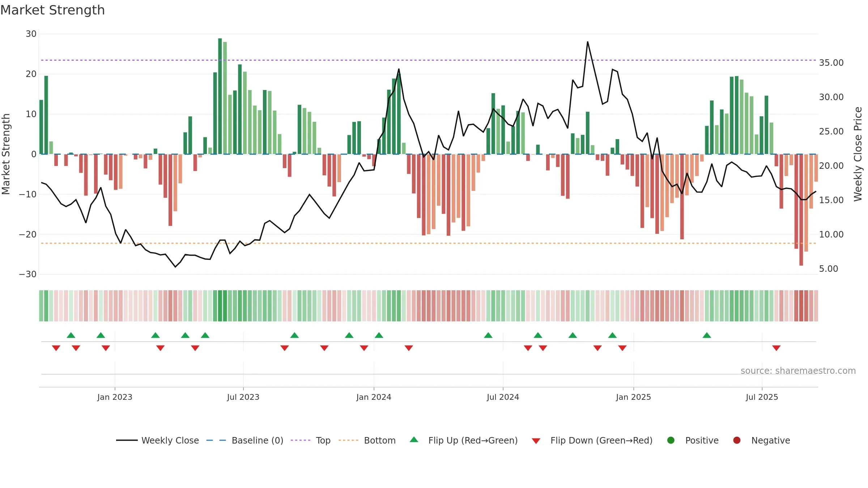Click the red Flip Down triangle in the legend
Screen dimensions: 868x488
[536, 441]
